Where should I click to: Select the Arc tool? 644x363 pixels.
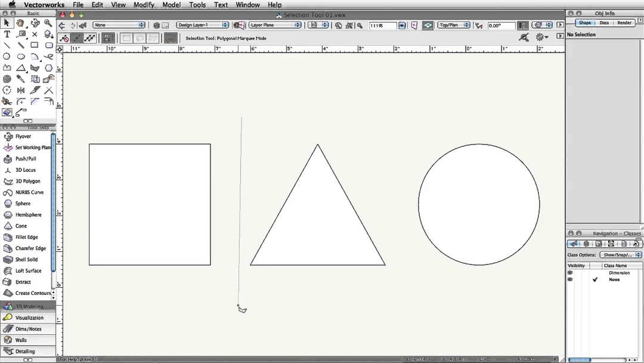(35, 56)
